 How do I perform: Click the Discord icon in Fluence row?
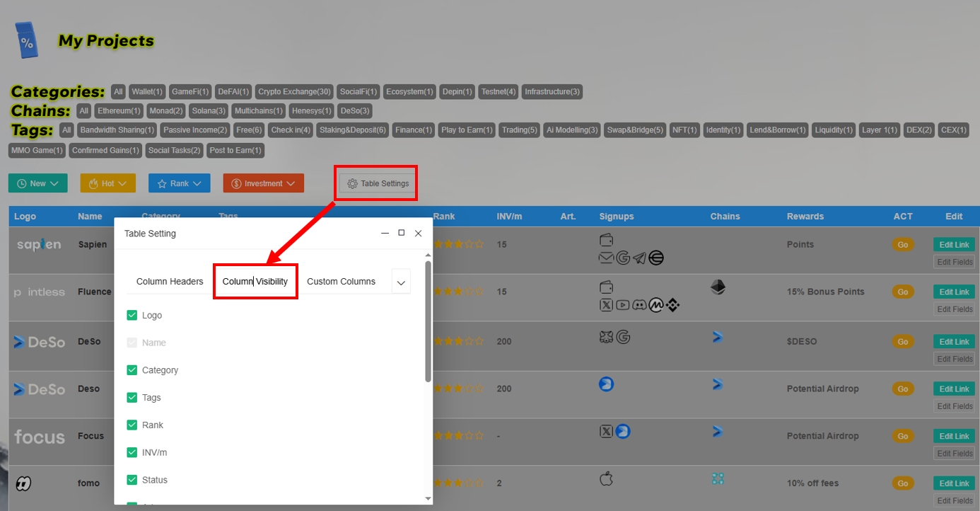point(639,305)
